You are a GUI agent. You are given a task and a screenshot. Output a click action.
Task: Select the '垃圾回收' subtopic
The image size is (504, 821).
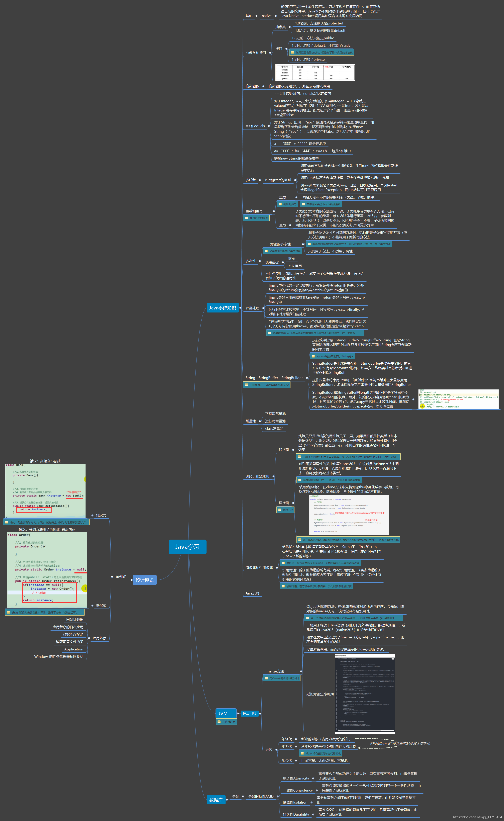tap(249, 713)
